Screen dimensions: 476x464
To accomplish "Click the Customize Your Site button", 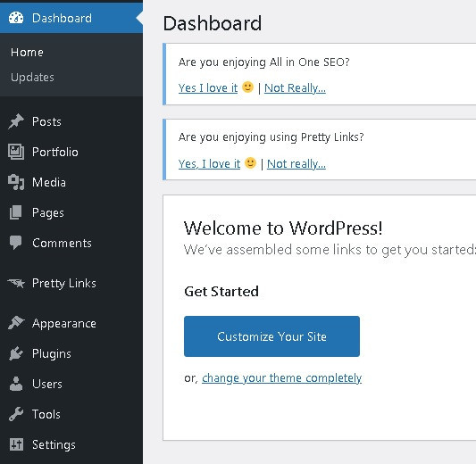I will (x=271, y=336).
